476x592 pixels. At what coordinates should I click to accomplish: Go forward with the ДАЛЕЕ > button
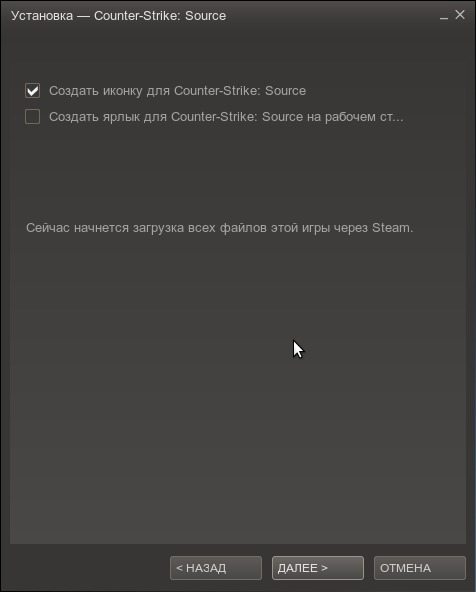point(318,568)
